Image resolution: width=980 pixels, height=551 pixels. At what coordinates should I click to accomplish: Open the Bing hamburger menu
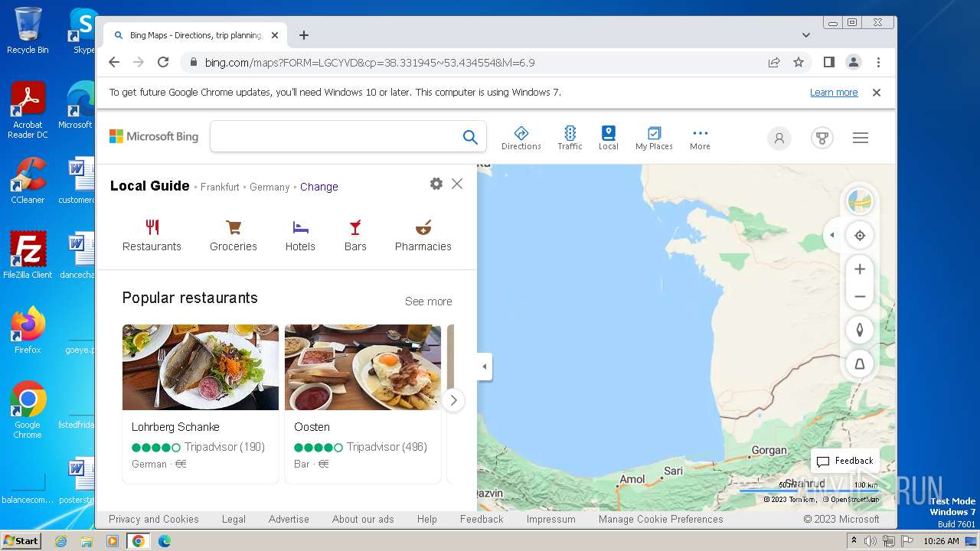coord(861,138)
